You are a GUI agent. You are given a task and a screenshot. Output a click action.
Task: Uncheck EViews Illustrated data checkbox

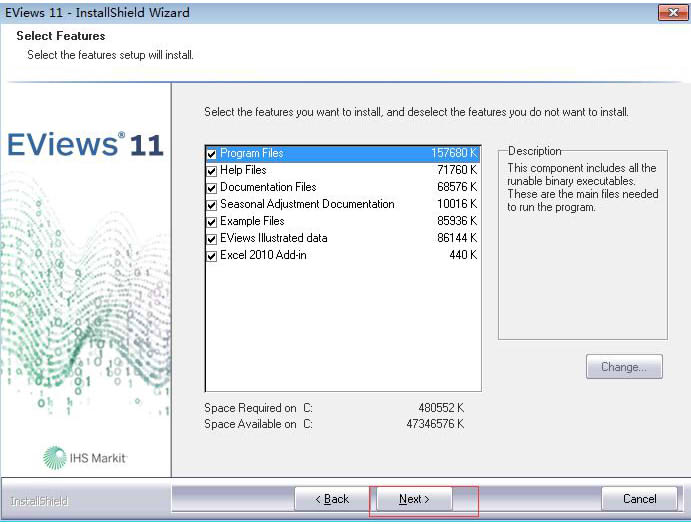pyautogui.click(x=212, y=239)
